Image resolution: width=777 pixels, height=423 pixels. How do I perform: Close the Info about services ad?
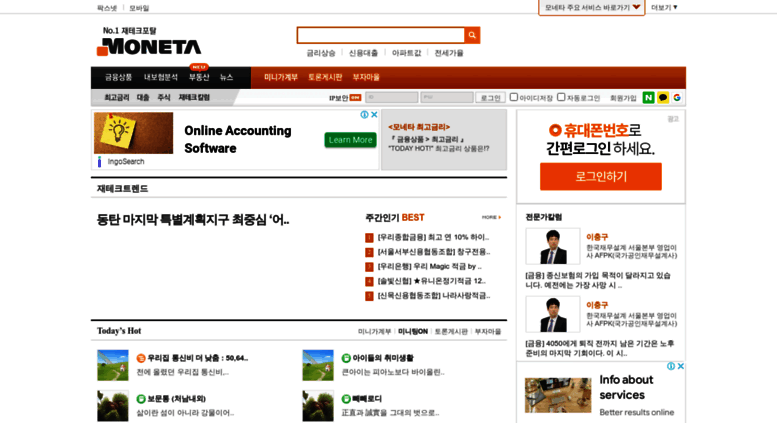(680, 366)
